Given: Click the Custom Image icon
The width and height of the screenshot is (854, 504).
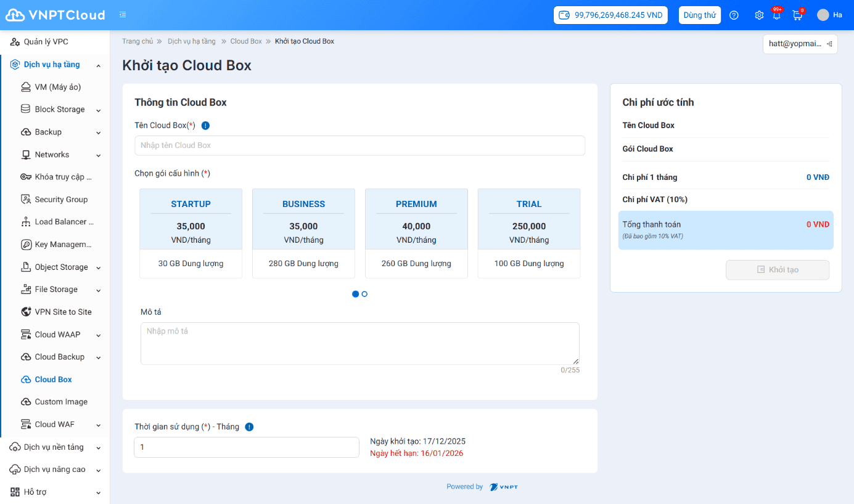Looking at the screenshot, I should tap(26, 402).
